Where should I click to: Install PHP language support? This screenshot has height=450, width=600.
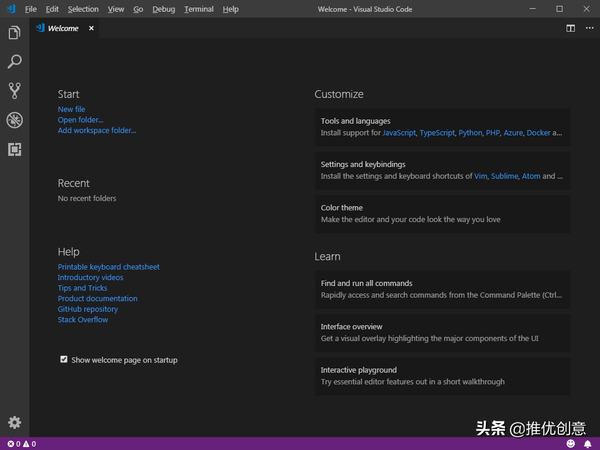tap(493, 133)
